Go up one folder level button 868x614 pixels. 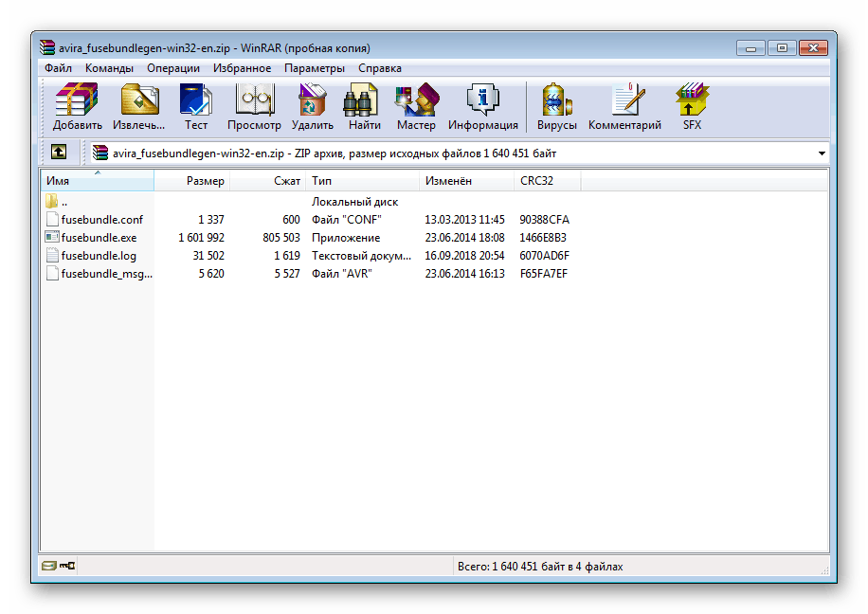[59, 153]
